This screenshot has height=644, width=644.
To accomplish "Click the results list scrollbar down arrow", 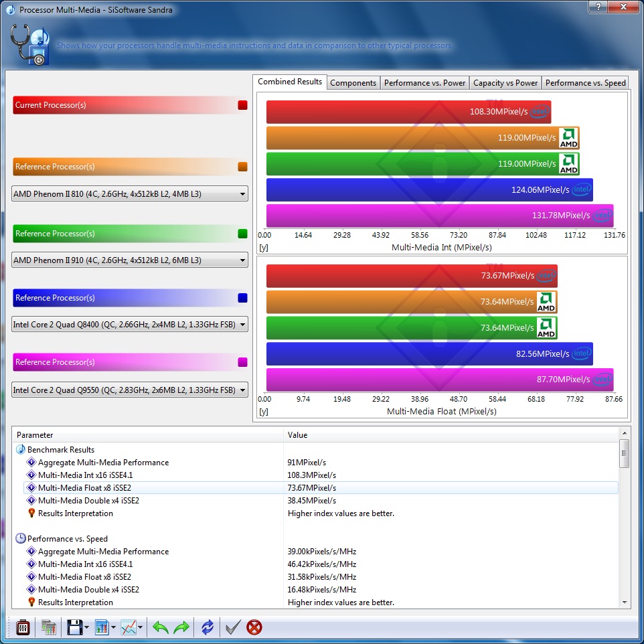I will click(625, 602).
